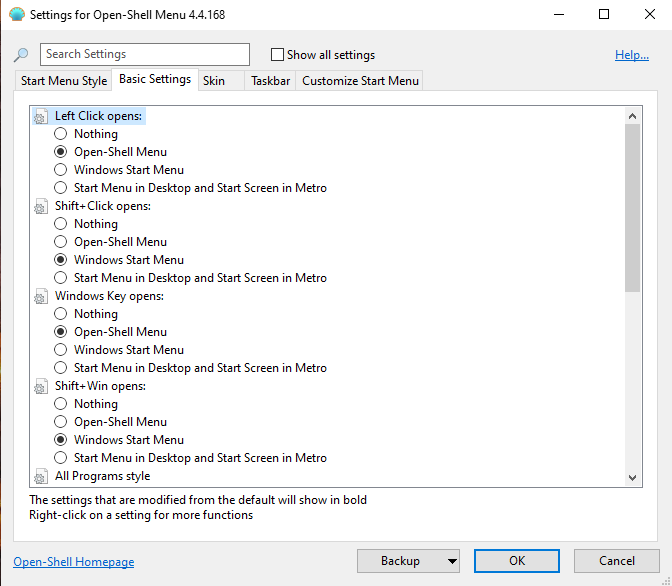
Task: Click the scrollbar up arrow
Action: click(x=632, y=116)
